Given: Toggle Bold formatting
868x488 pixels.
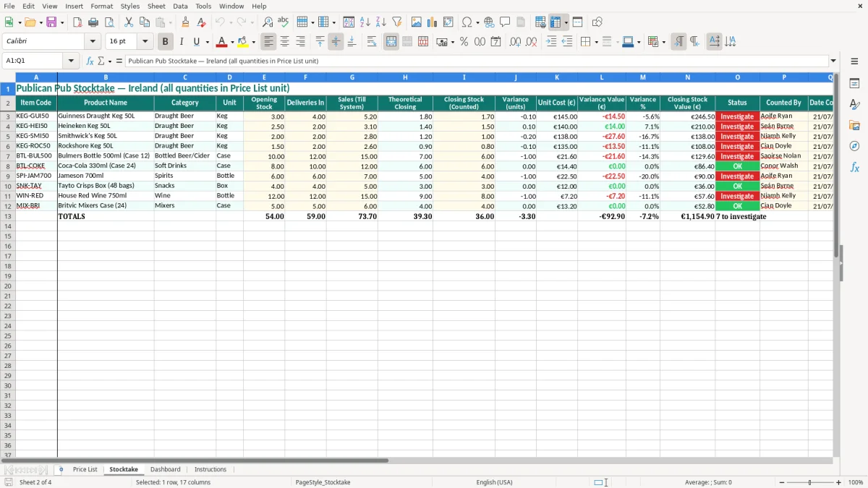Looking at the screenshot, I should pyautogui.click(x=165, y=42).
